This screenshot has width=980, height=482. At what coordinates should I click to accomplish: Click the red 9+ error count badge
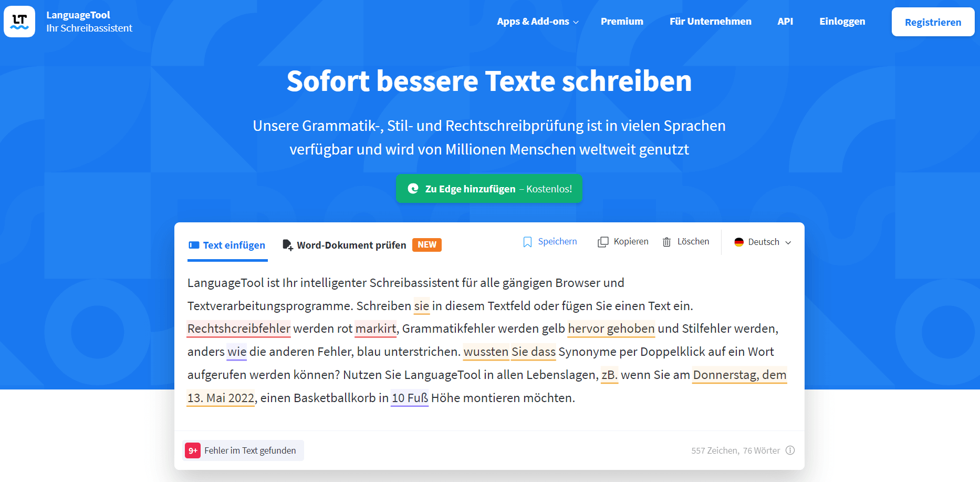click(x=193, y=450)
